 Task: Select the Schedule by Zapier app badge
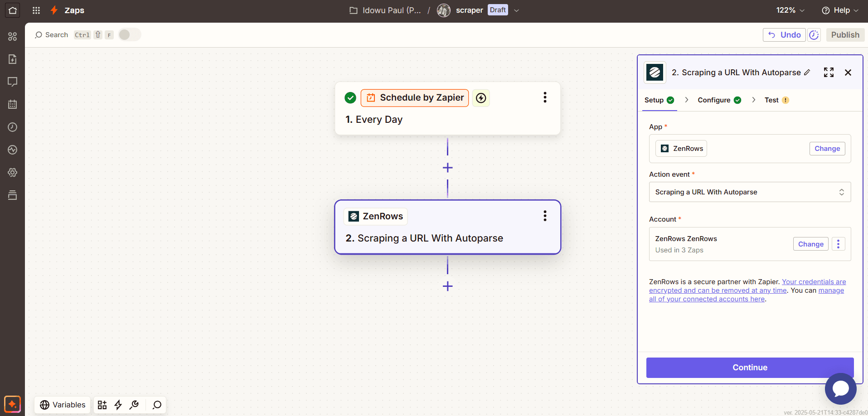(415, 98)
